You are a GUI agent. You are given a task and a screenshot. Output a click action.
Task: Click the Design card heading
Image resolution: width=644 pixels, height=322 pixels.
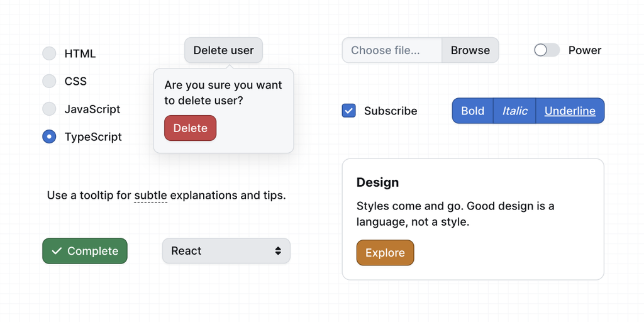point(377,182)
